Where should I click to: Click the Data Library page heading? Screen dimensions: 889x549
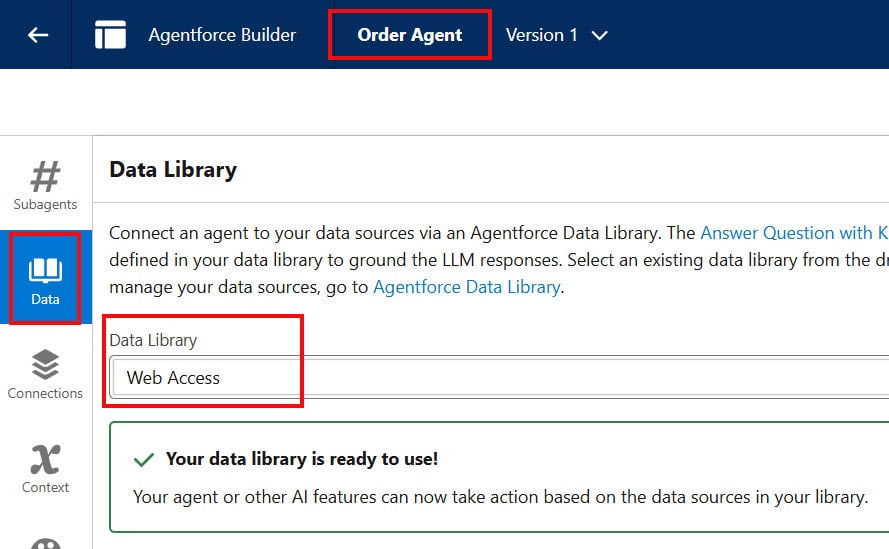[173, 170]
